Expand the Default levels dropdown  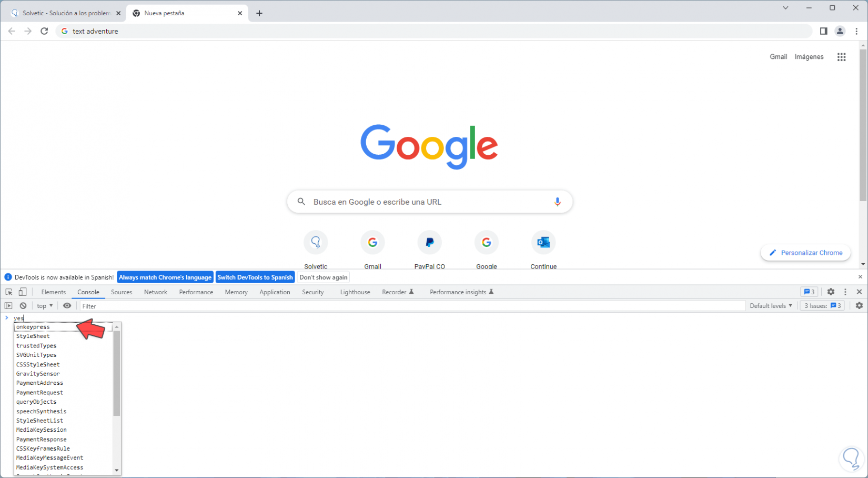771,306
